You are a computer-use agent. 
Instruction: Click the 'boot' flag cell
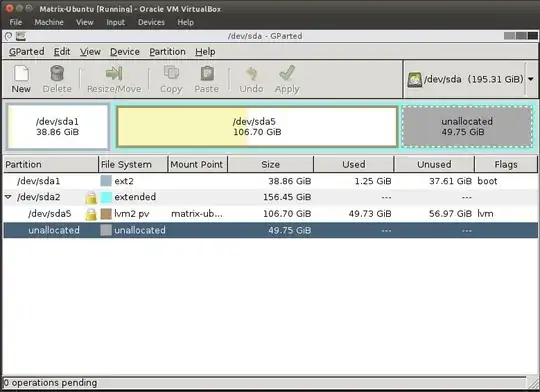[487, 181]
